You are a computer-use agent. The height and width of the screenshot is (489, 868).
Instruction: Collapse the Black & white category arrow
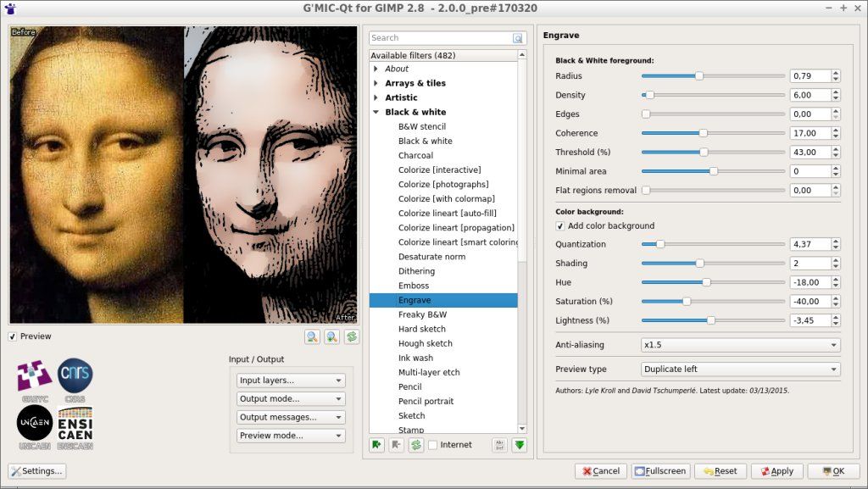click(x=376, y=112)
